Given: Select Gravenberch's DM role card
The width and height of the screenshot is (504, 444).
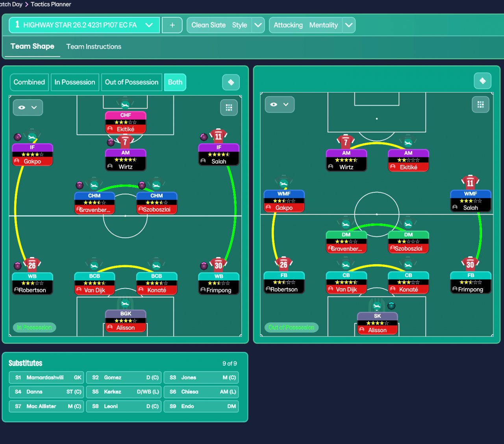Looking at the screenshot, I should 346,242.
